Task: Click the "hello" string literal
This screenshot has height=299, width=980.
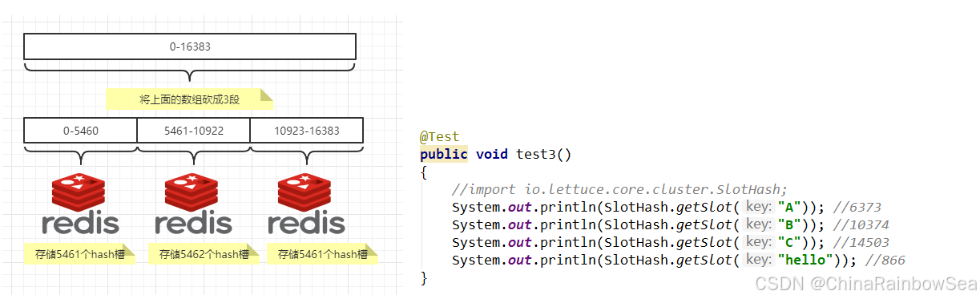Action: coord(806,260)
